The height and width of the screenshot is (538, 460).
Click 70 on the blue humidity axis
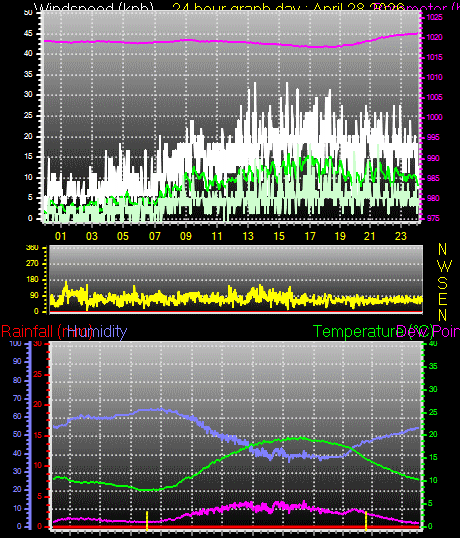pyautogui.click(x=17, y=399)
